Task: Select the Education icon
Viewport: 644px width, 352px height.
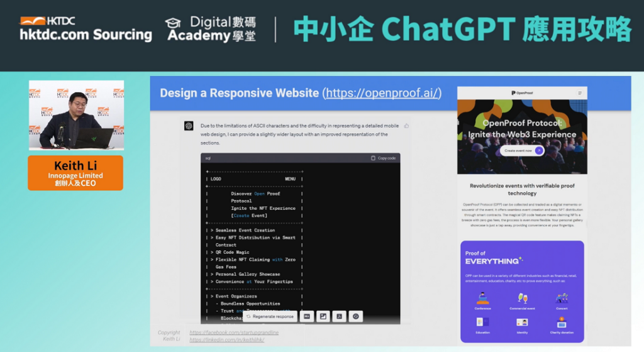Action: tap(483, 322)
